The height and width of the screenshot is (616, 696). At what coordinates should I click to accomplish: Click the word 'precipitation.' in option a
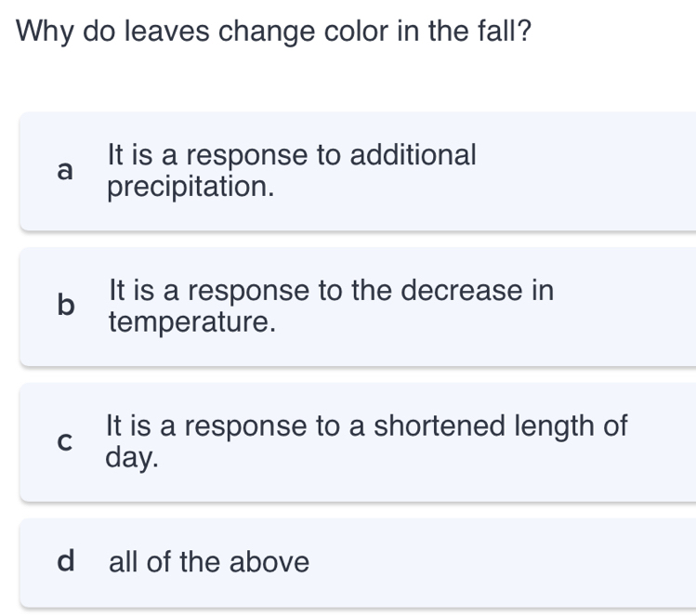point(191,188)
